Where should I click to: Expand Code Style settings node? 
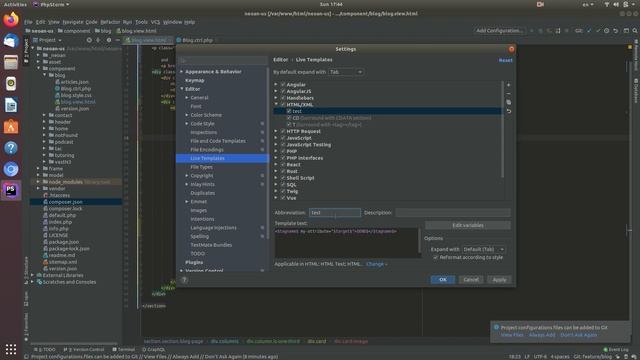click(187, 123)
